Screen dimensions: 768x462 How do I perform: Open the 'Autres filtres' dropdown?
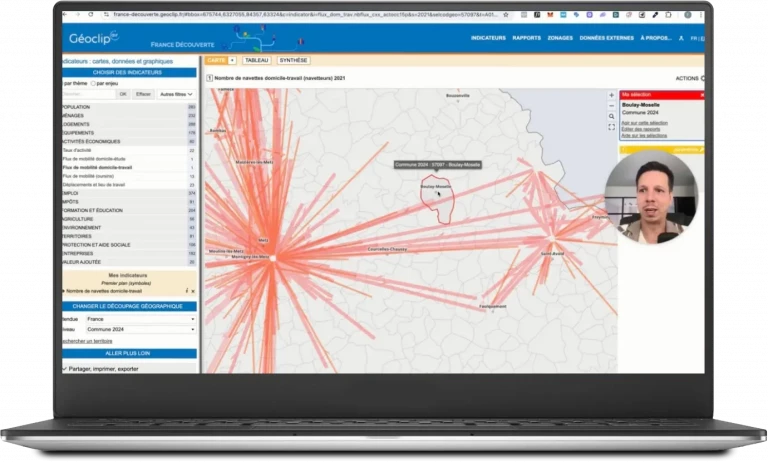click(x=176, y=94)
